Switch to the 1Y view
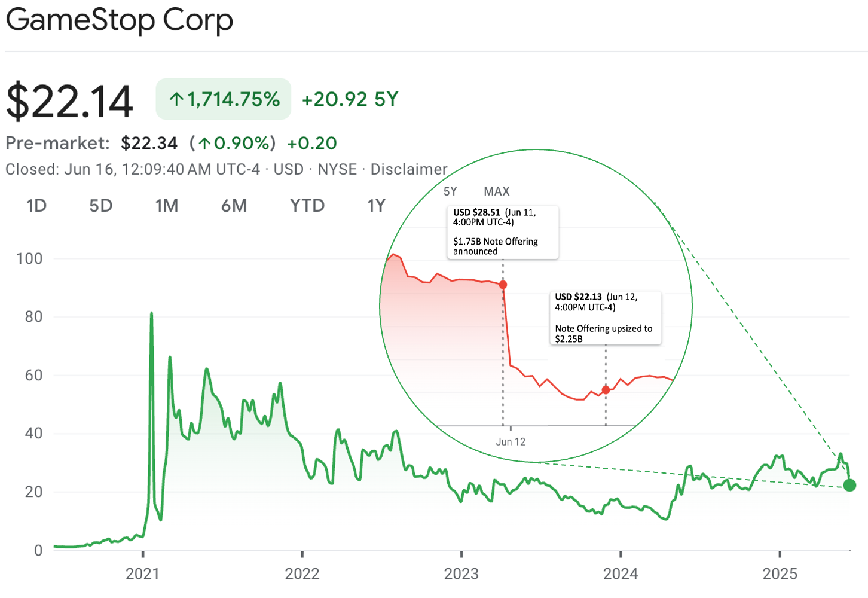868x598 pixels. pos(377,205)
